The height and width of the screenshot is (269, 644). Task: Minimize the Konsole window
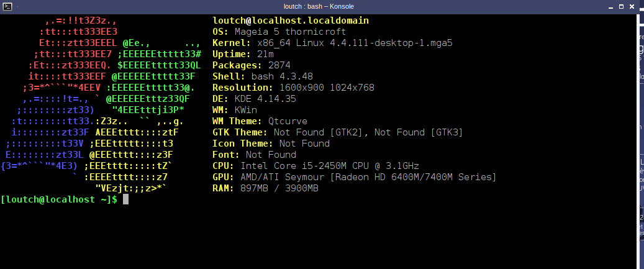point(611,7)
